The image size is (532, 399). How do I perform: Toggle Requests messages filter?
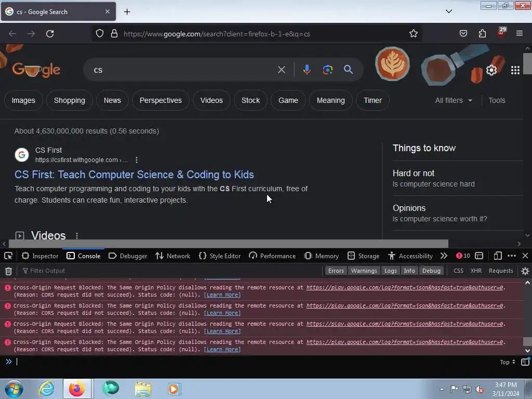click(501, 271)
